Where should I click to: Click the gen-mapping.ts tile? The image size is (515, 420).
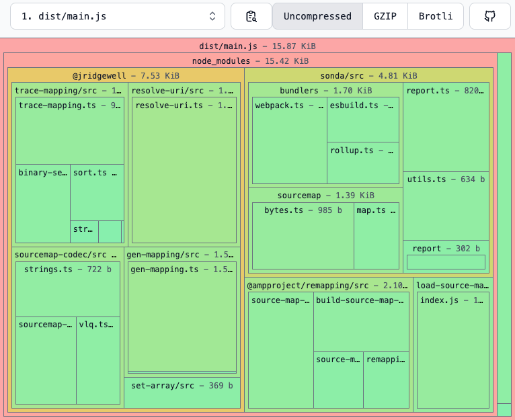click(x=182, y=317)
